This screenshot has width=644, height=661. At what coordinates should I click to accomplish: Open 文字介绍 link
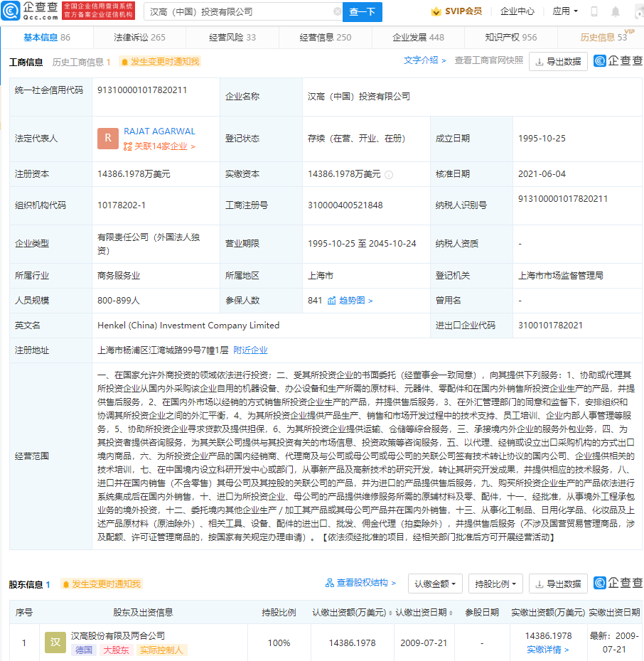pyautogui.click(x=424, y=60)
